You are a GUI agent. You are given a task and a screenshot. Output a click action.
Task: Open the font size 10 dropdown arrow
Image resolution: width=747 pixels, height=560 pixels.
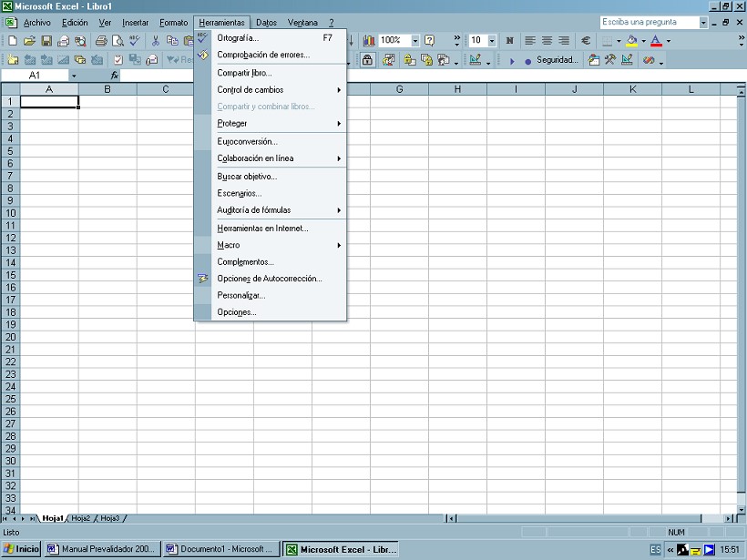coord(492,41)
